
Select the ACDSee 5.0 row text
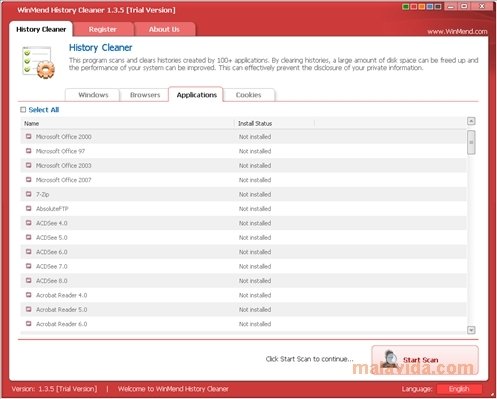coord(52,237)
